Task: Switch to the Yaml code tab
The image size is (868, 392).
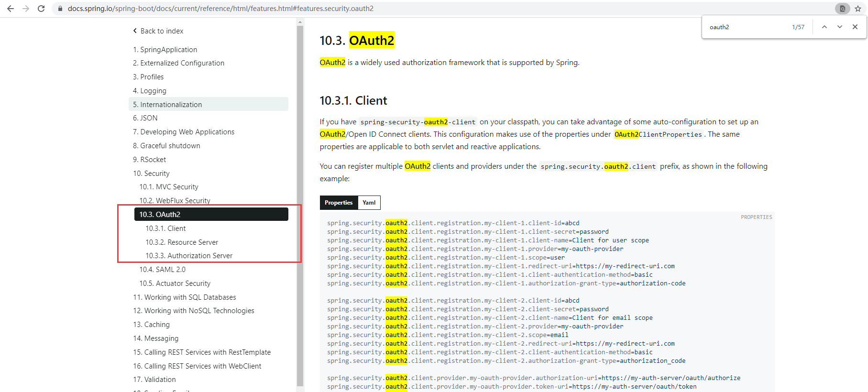Action: coord(369,203)
